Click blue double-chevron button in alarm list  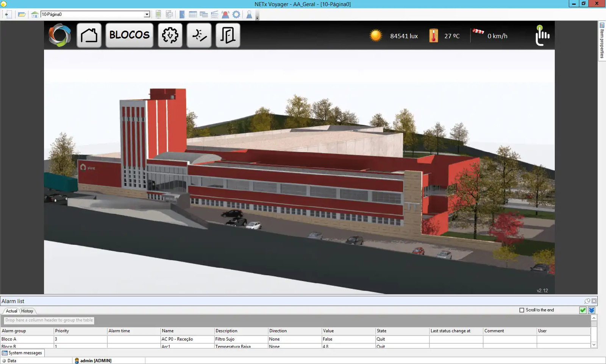pos(591,310)
